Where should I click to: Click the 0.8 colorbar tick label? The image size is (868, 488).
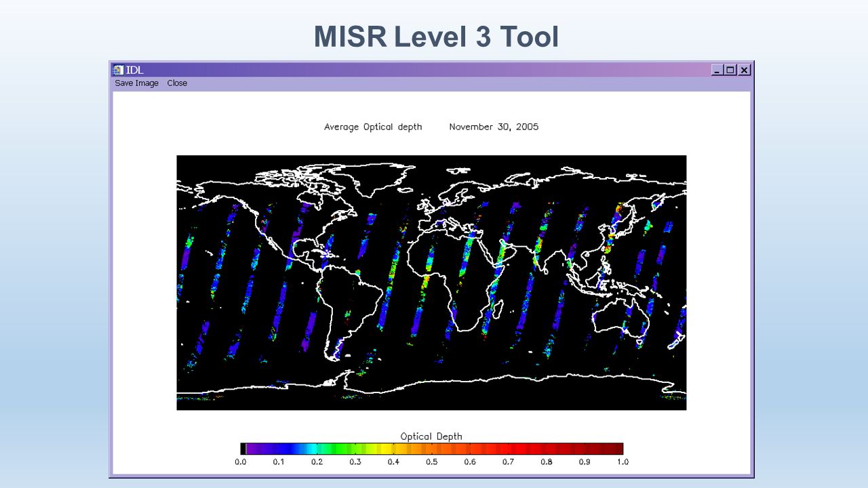[546, 462]
